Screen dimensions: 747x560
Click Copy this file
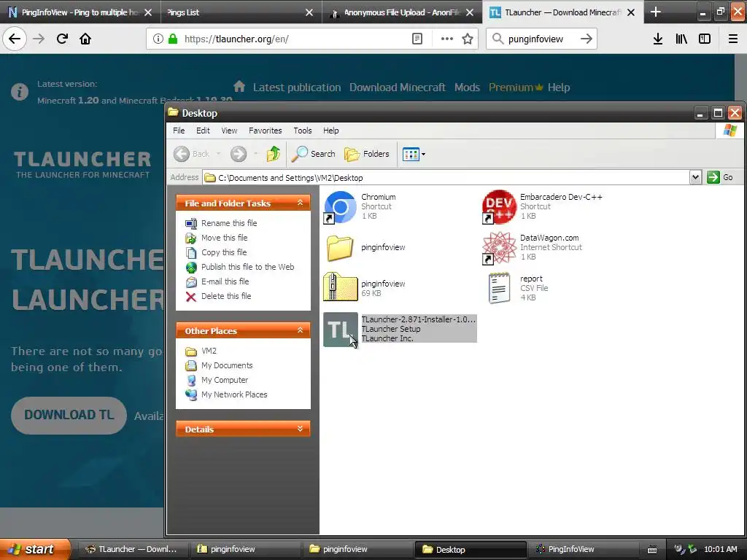point(223,252)
